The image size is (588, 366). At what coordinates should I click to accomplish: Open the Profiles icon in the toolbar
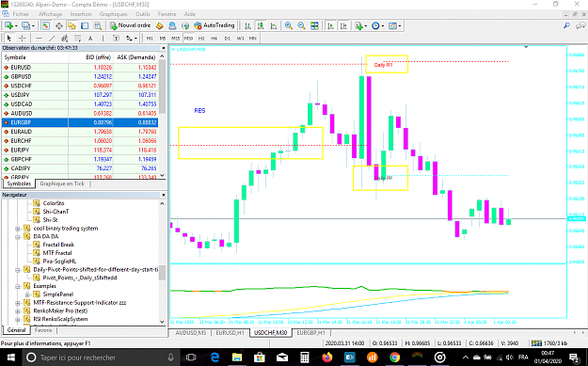25,25
